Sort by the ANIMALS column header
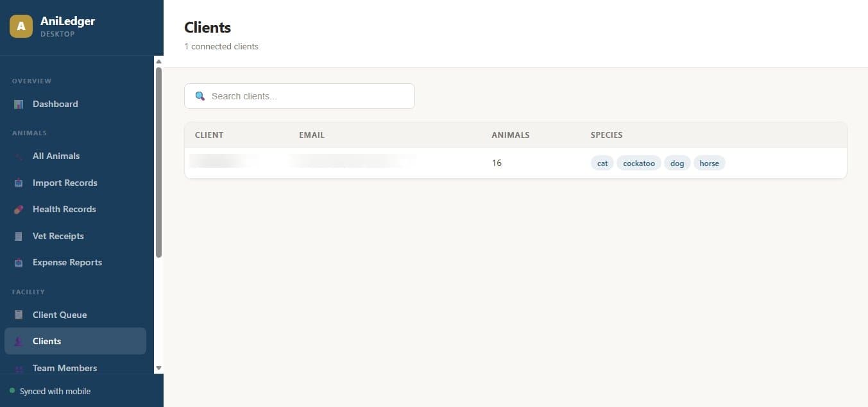Viewport: 868px width, 407px height. click(510, 135)
